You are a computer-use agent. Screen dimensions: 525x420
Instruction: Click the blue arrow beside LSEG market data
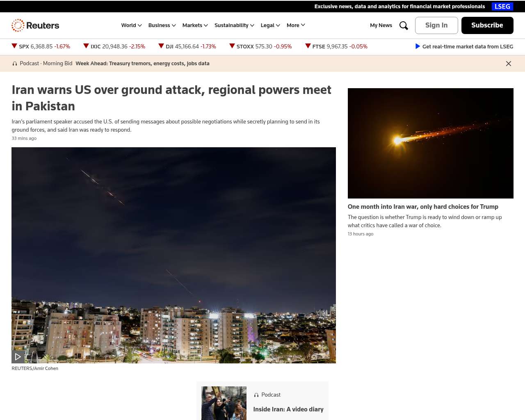pos(418,46)
